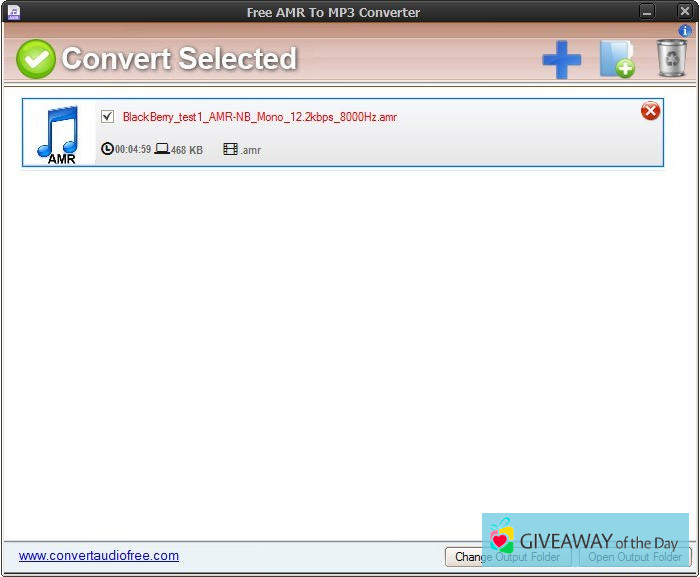Open the www.convertaudiofree.com link
Screen dimensions: 700x577
[x=99, y=556]
